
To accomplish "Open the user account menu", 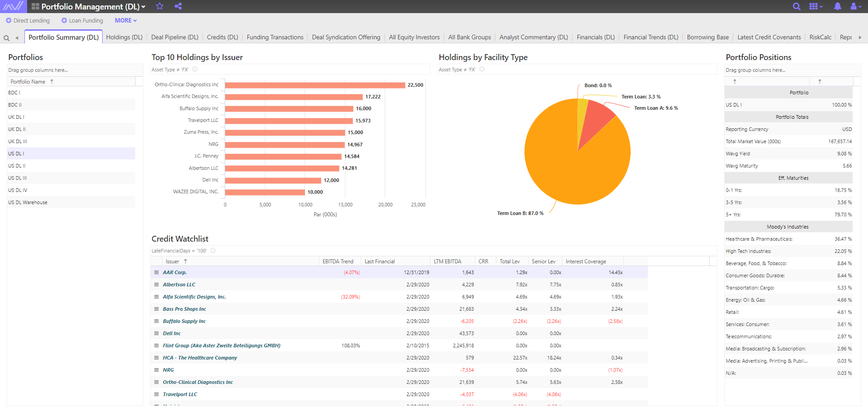I will tap(855, 6).
